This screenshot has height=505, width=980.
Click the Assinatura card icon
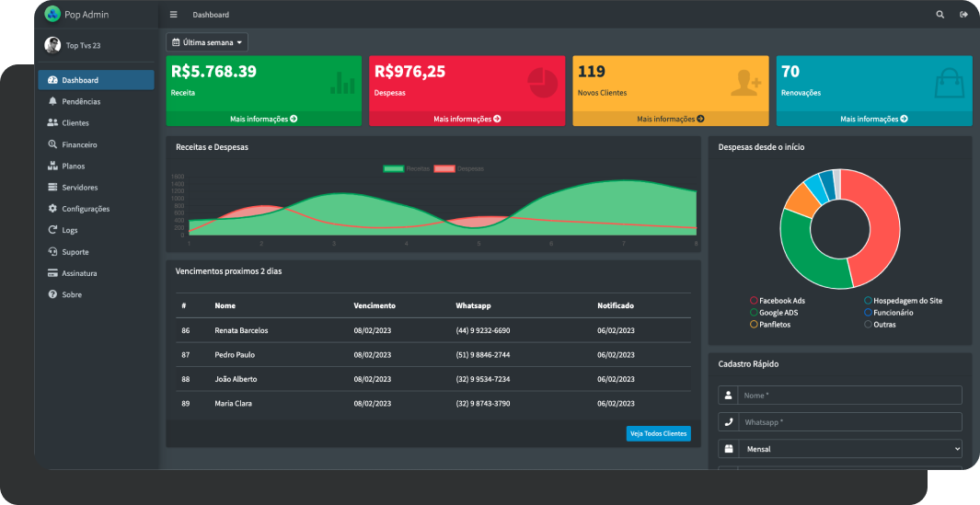(x=52, y=273)
